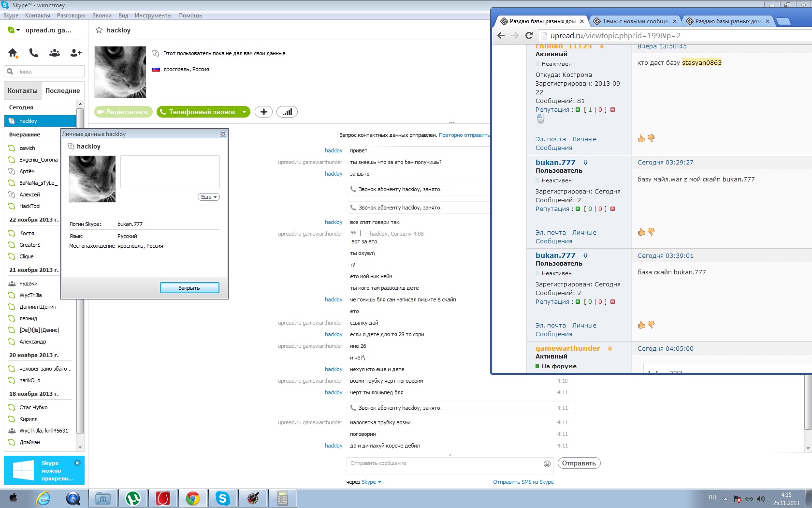This screenshot has height=508, width=812.
Task: Go forward in the Chrome browser
Action: tap(515, 35)
